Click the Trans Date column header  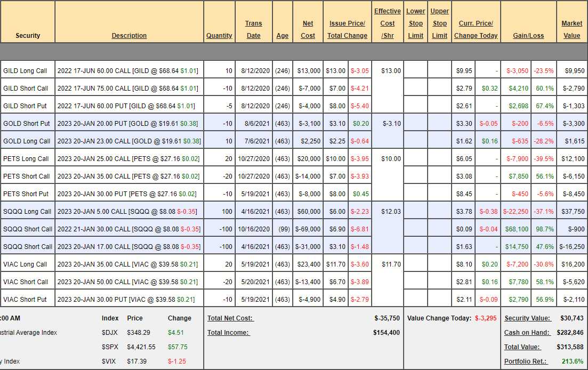pyautogui.click(x=254, y=29)
